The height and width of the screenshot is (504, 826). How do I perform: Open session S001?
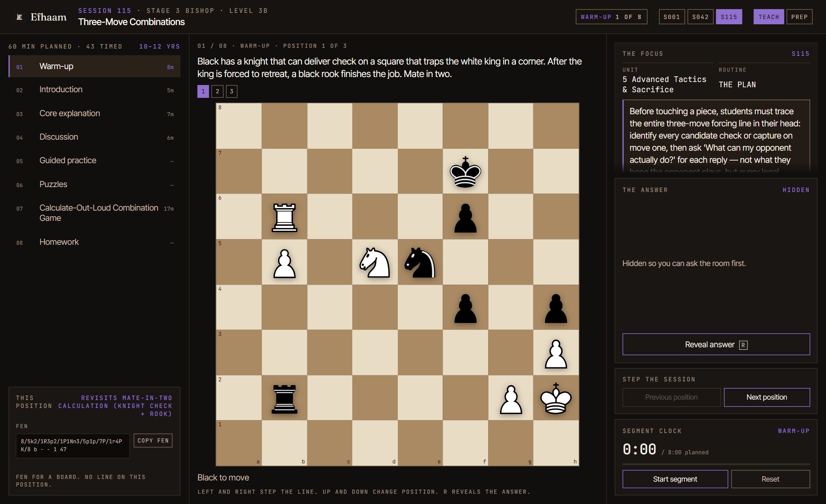pos(672,17)
